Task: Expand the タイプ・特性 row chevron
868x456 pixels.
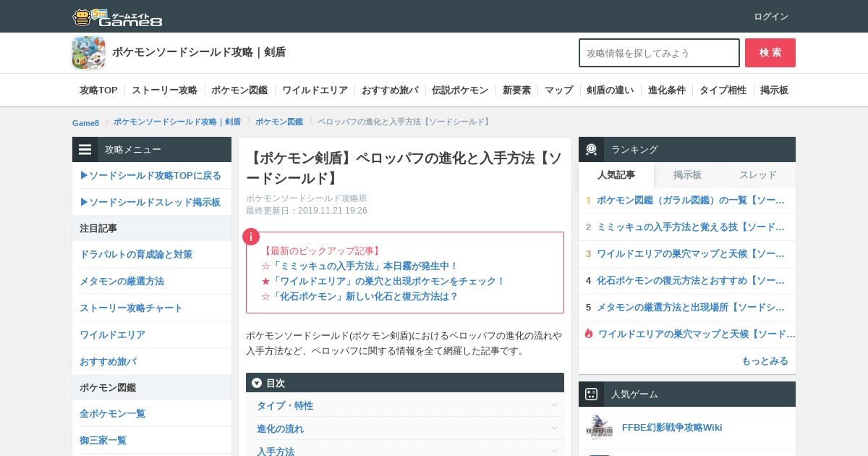Action: tap(554, 405)
